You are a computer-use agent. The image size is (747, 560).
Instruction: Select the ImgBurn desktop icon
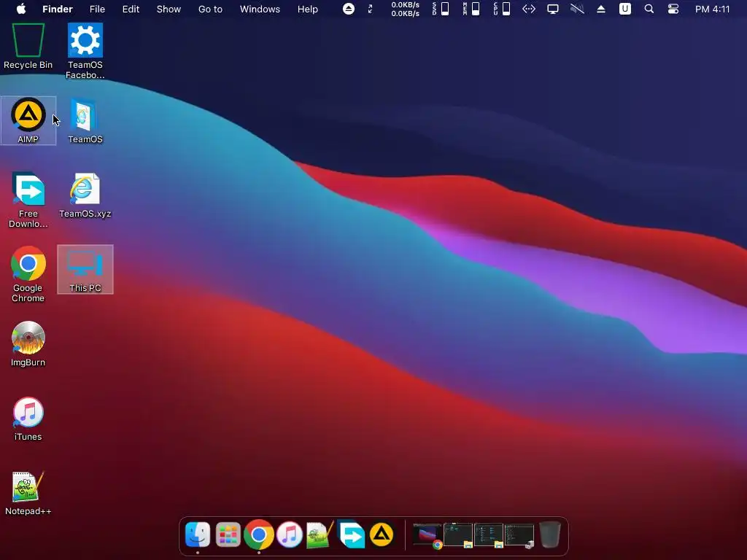(x=28, y=344)
